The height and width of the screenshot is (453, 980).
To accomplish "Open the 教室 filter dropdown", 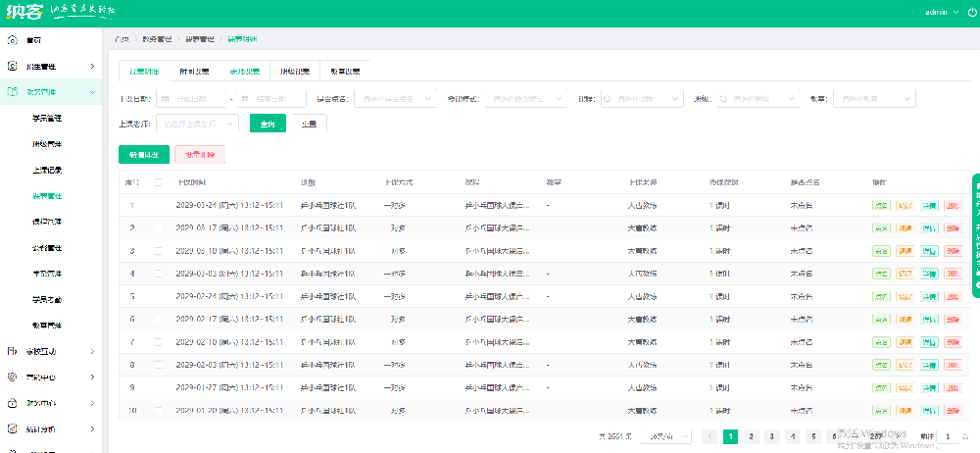I will pos(874,98).
